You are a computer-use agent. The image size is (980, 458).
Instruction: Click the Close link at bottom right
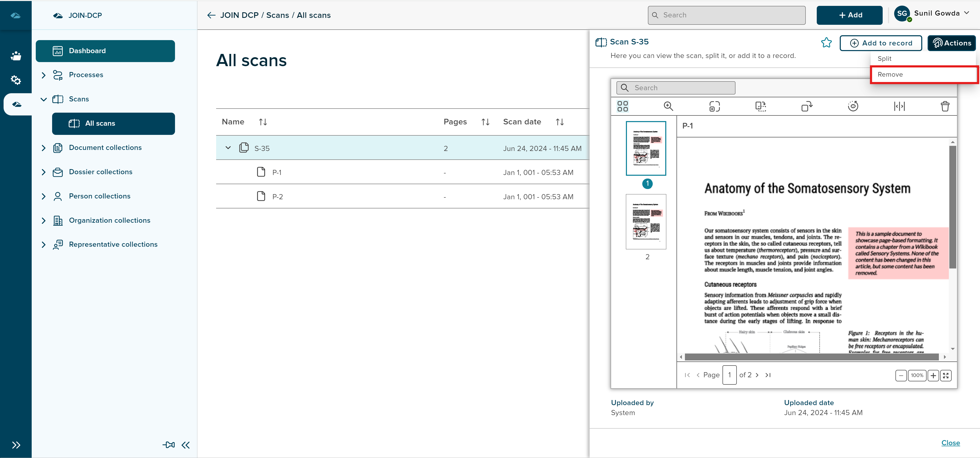click(x=950, y=443)
